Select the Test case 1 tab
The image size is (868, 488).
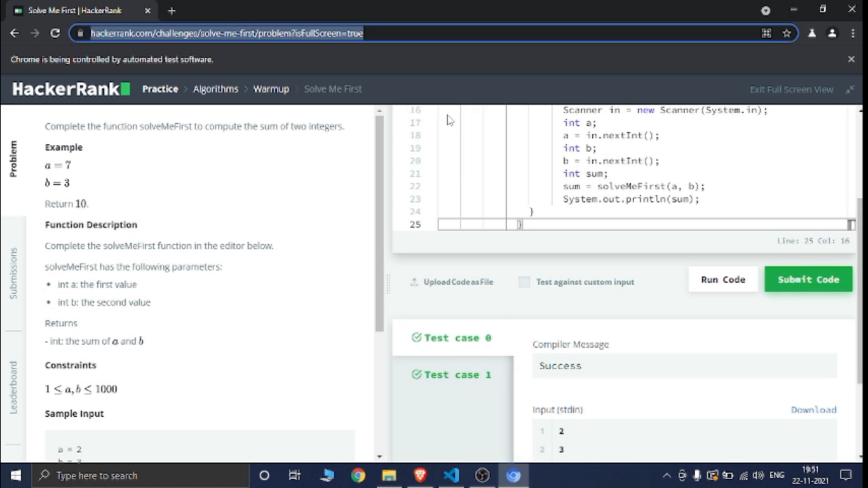[452, 375]
